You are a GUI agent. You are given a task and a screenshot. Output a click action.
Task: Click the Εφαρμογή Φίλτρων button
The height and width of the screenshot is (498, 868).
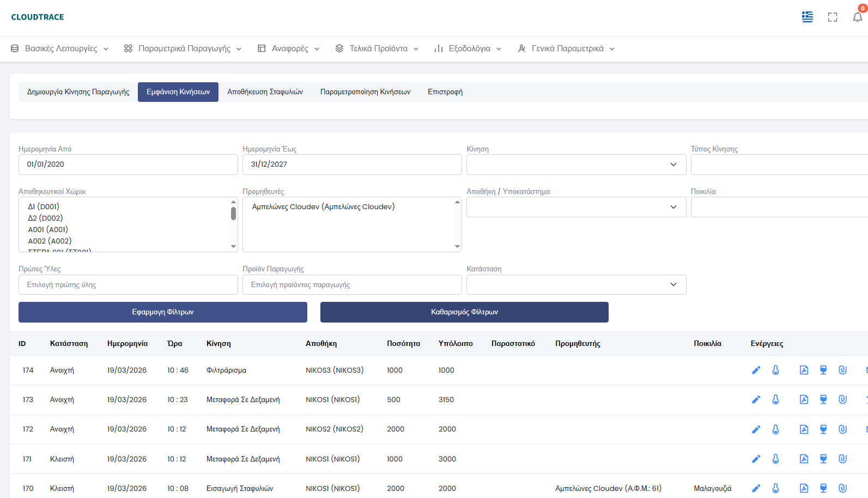[162, 312]
